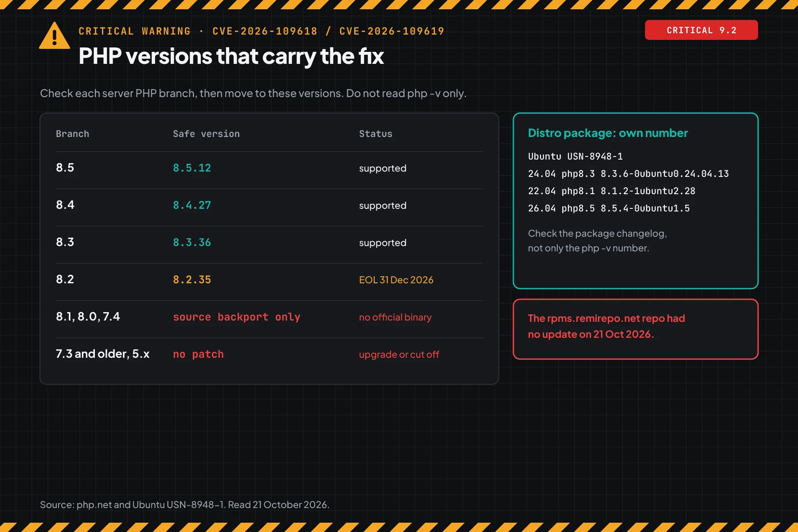Click the safe version 8.3.36

(x=192, y=243)
